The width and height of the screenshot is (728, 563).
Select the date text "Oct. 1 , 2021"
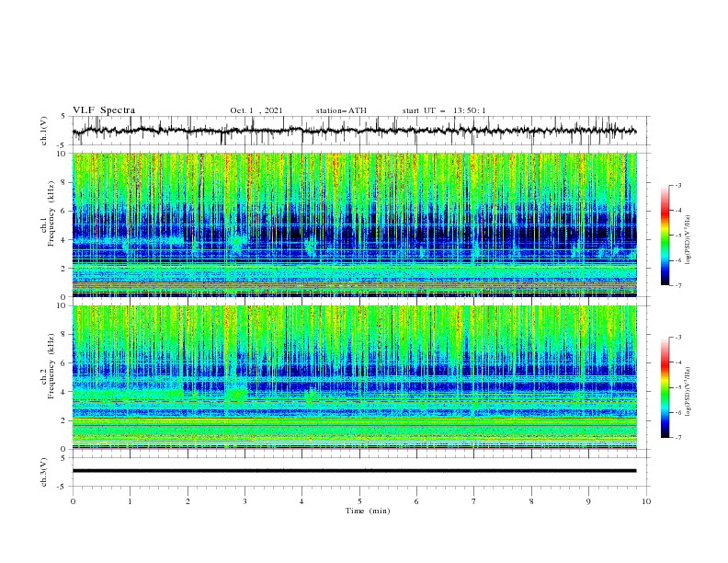coord(256,110)
